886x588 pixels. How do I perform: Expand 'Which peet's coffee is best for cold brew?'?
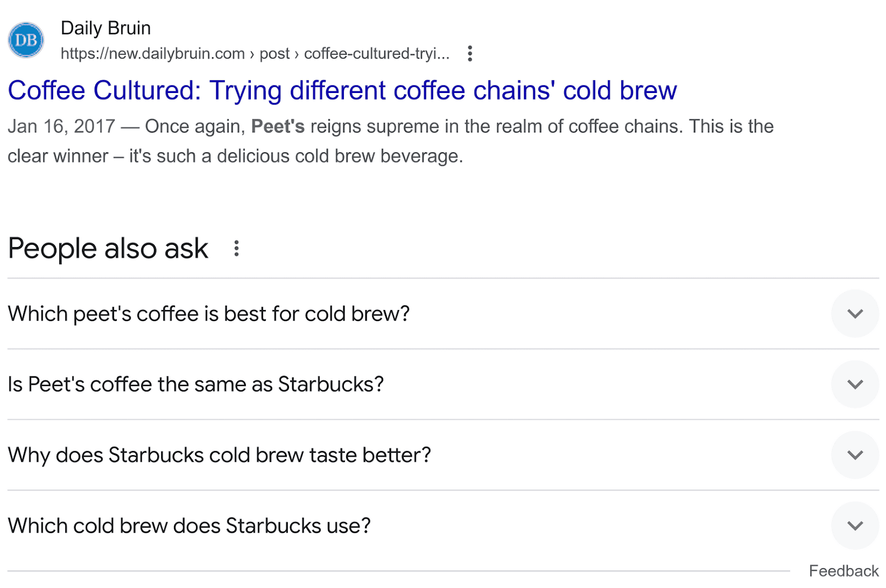pos(854,313)
